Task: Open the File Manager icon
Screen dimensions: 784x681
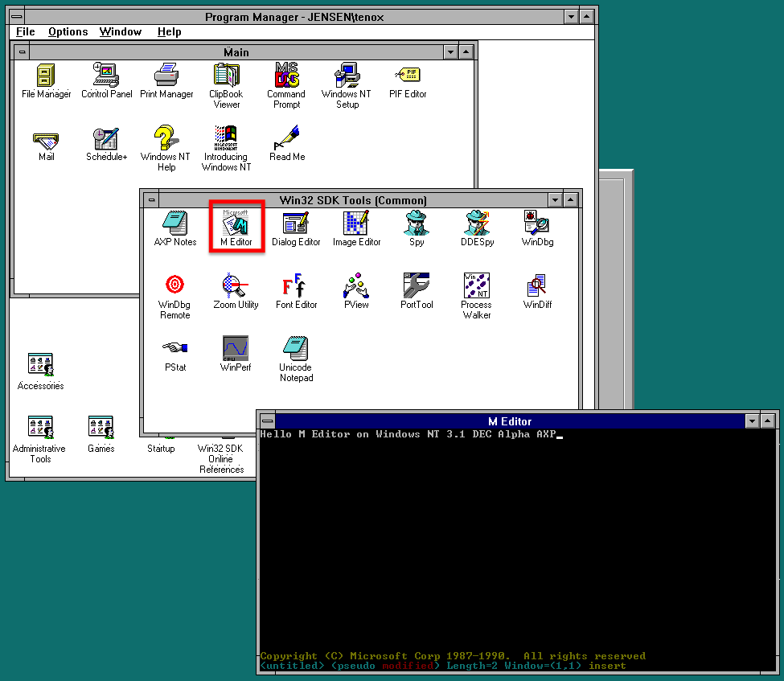Action: coord(46,76)
